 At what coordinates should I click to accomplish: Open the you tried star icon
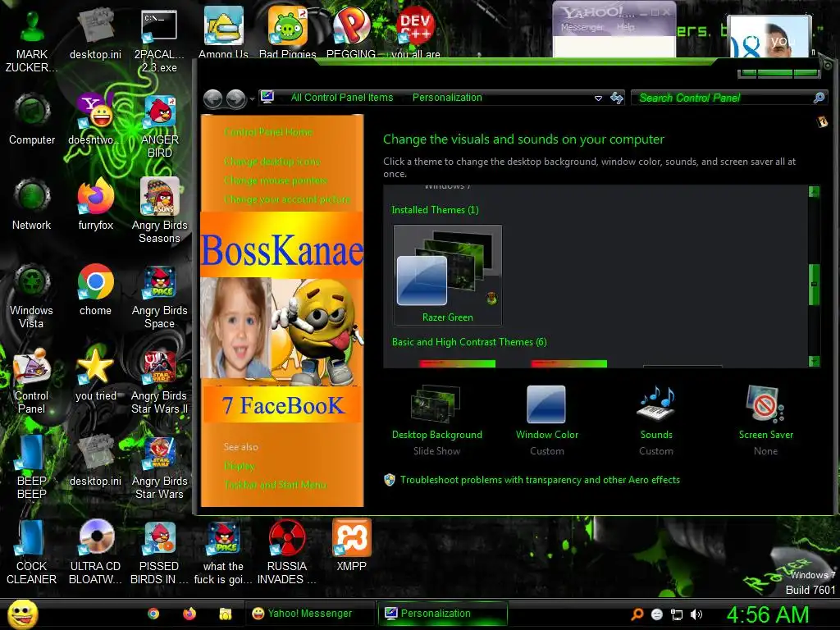pos(95,375)
